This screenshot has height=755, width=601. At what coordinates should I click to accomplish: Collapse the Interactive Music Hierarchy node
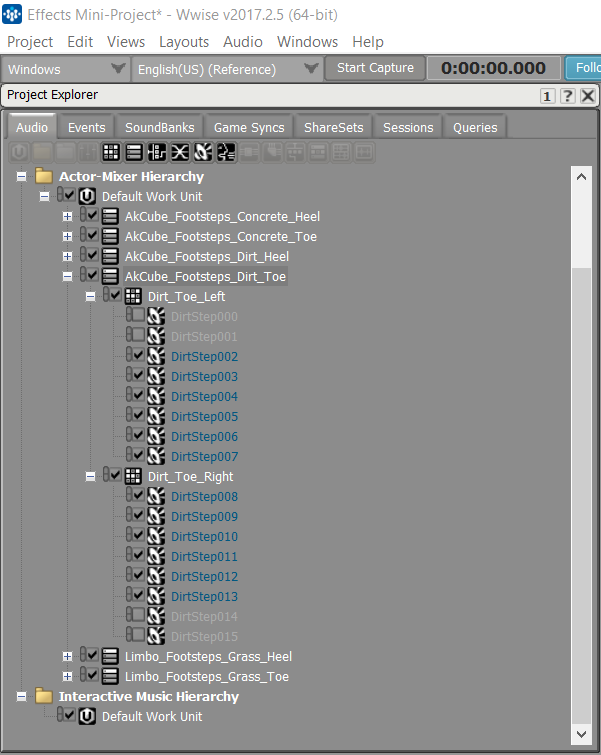[21, 697]
